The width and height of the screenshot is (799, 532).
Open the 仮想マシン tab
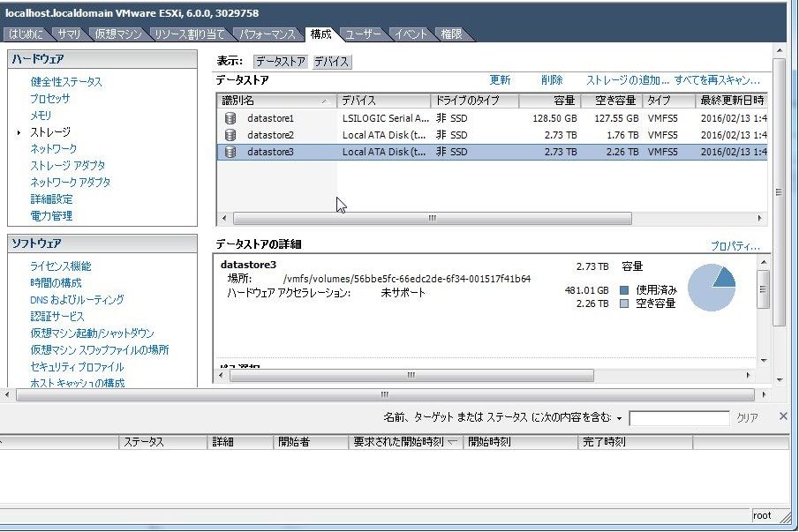click(x=118, y=34)
